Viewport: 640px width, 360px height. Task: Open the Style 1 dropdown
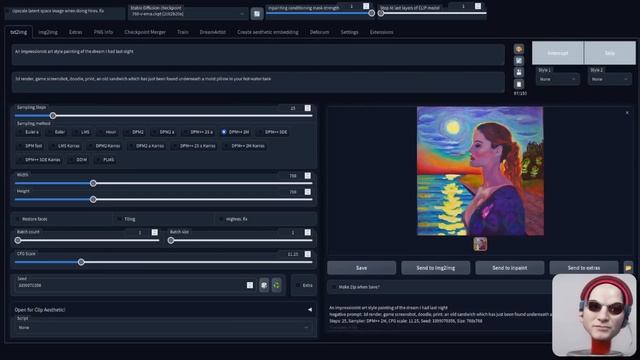click(558, 79)
